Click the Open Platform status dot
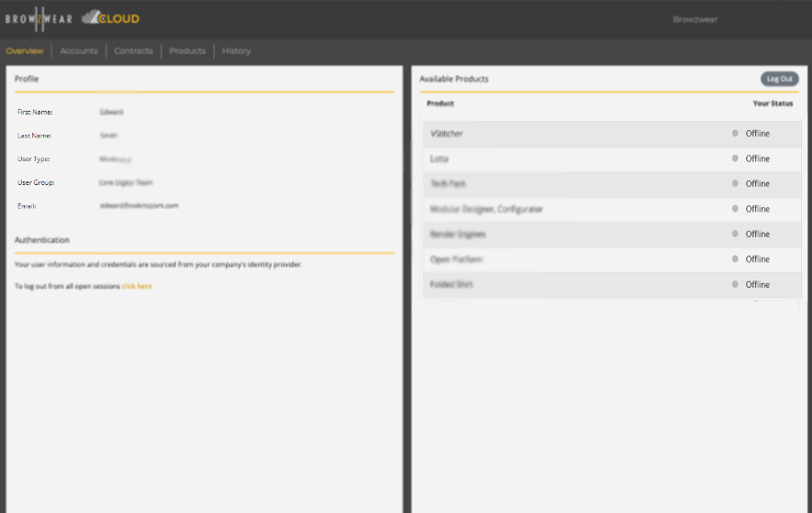 [735, 258]
